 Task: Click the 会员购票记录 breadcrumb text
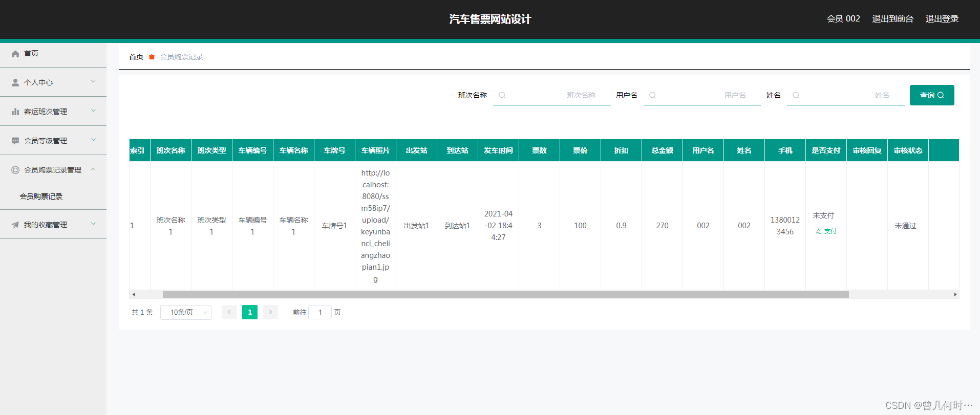click(x=181, y=57)
